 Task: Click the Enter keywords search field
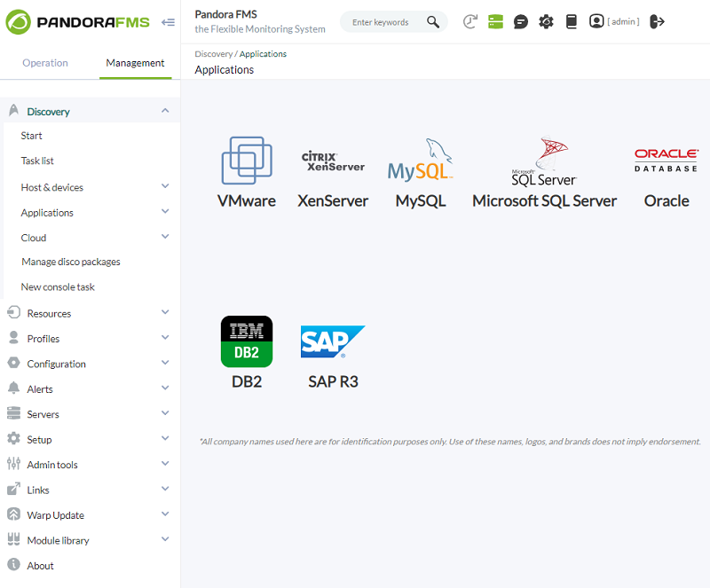coord(385,22)
